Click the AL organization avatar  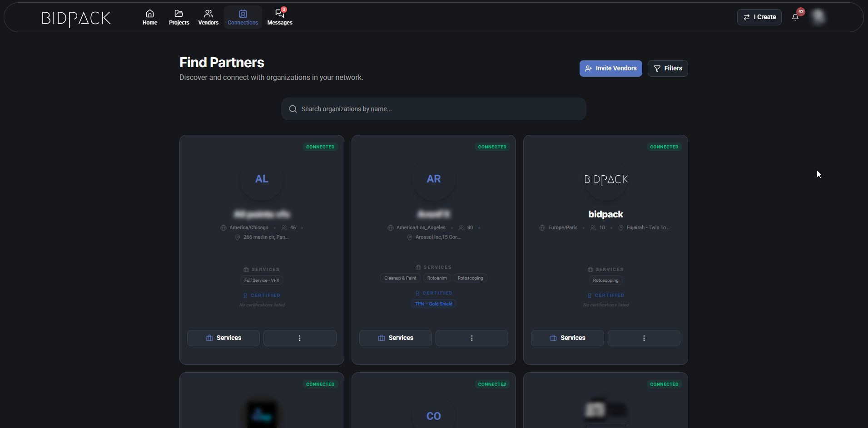pos(262,179)
